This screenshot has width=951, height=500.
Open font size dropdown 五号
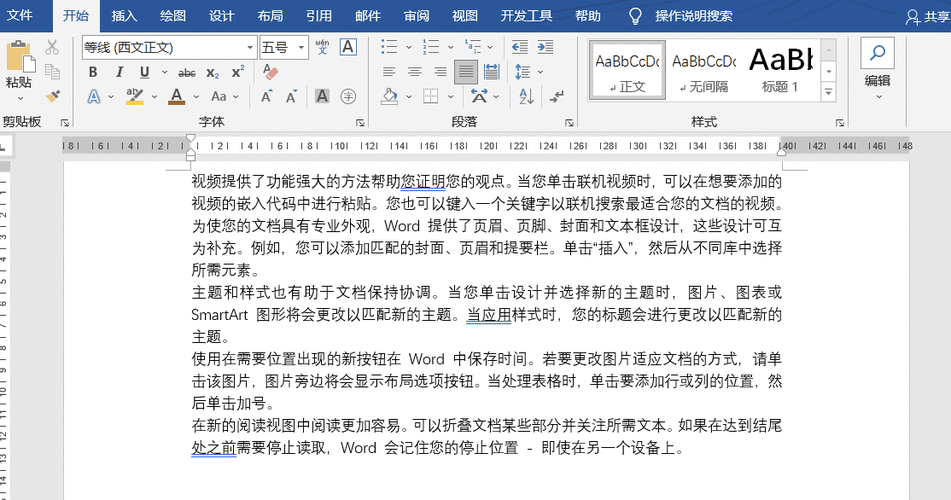(x=301, y=47)
